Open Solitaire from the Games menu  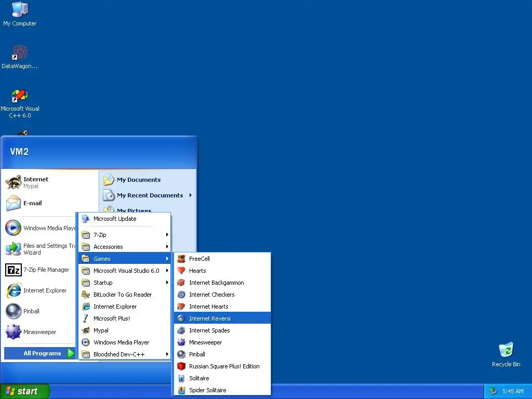tap(222, 378)
